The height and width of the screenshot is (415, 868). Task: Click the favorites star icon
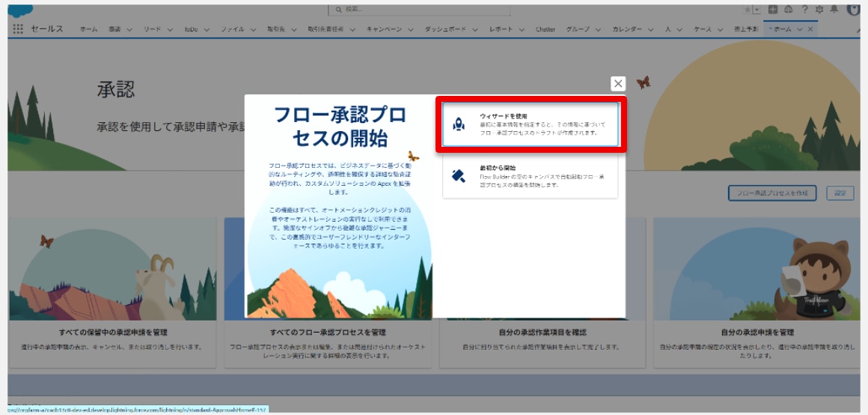747,10
